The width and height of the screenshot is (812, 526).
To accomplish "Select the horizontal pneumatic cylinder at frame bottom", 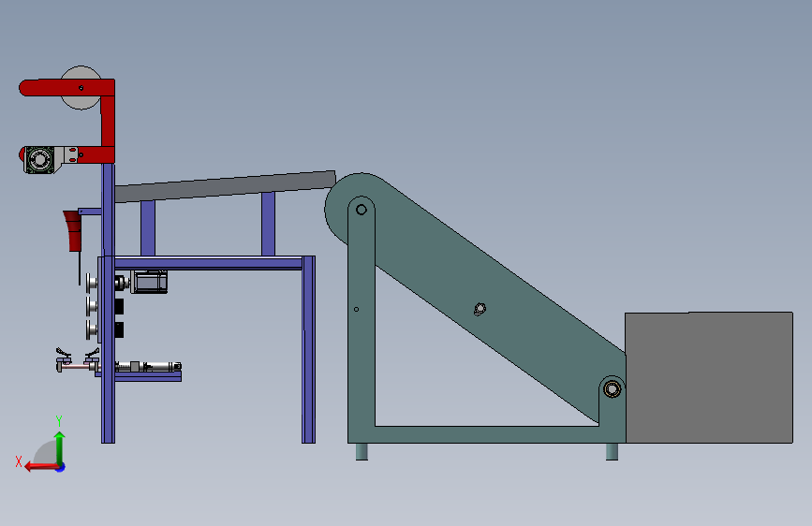I will click(x=148, y=367).
